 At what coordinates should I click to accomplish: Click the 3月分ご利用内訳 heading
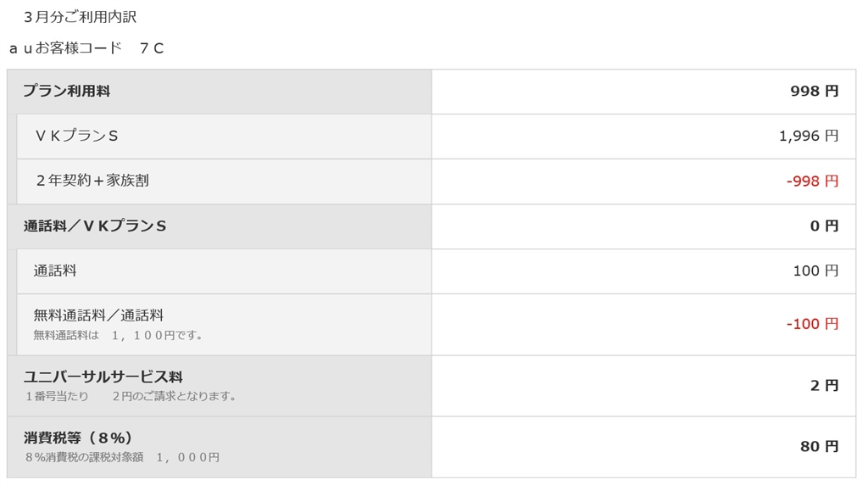(x=80, y=17)
